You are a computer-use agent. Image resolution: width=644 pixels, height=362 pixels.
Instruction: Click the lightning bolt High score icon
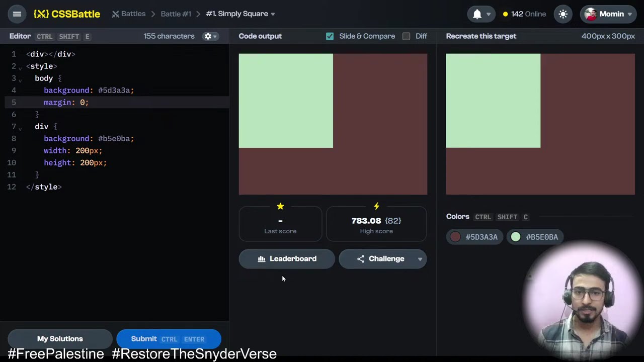tap(376, 206)
